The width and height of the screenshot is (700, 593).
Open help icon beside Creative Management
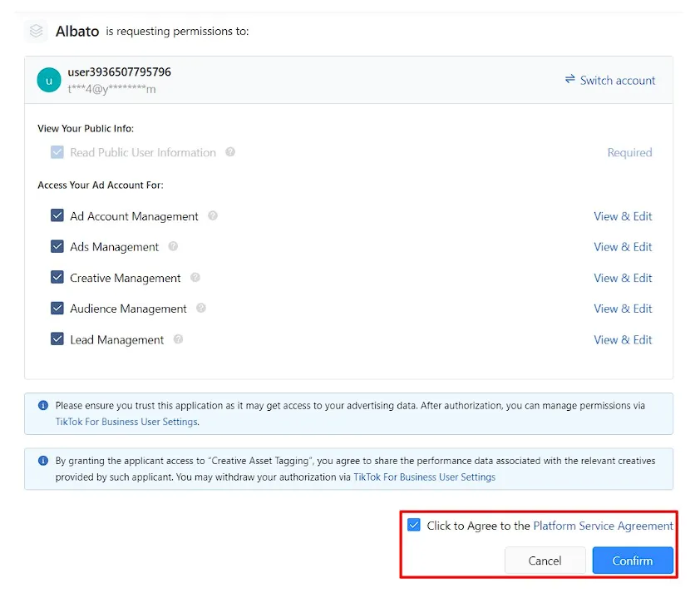[x=195, y=277]
